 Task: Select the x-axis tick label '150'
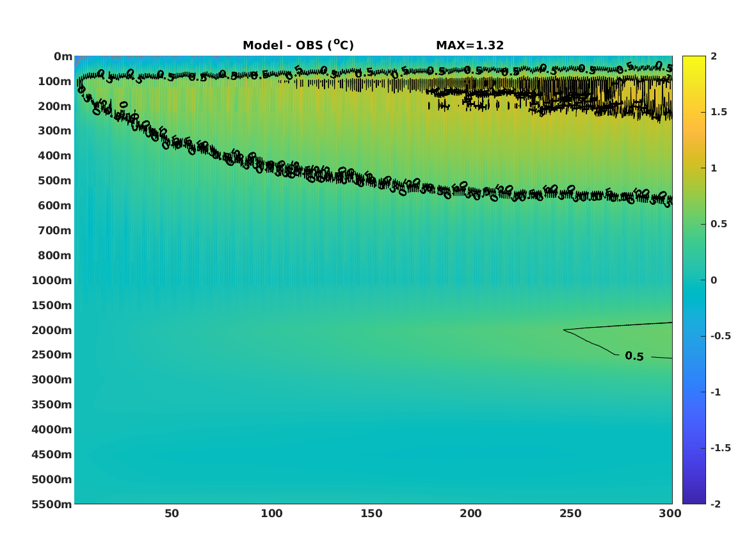pyautogui.click(x=371, y=514)
